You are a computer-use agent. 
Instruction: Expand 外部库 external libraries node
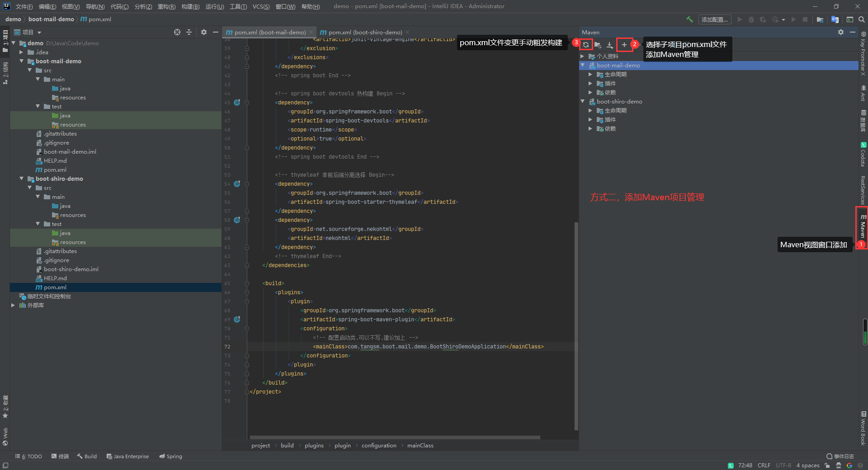click(x=13, y=305)
